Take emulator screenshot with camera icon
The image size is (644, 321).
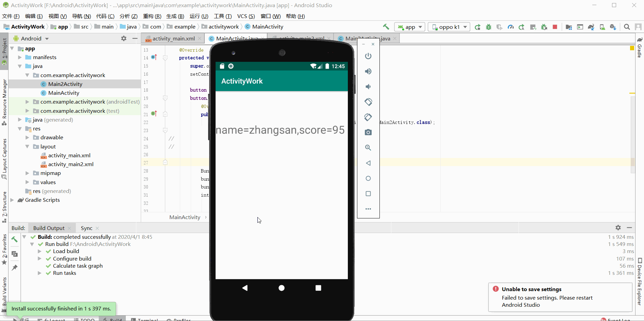pyautogui.click(x=368, y=132)
